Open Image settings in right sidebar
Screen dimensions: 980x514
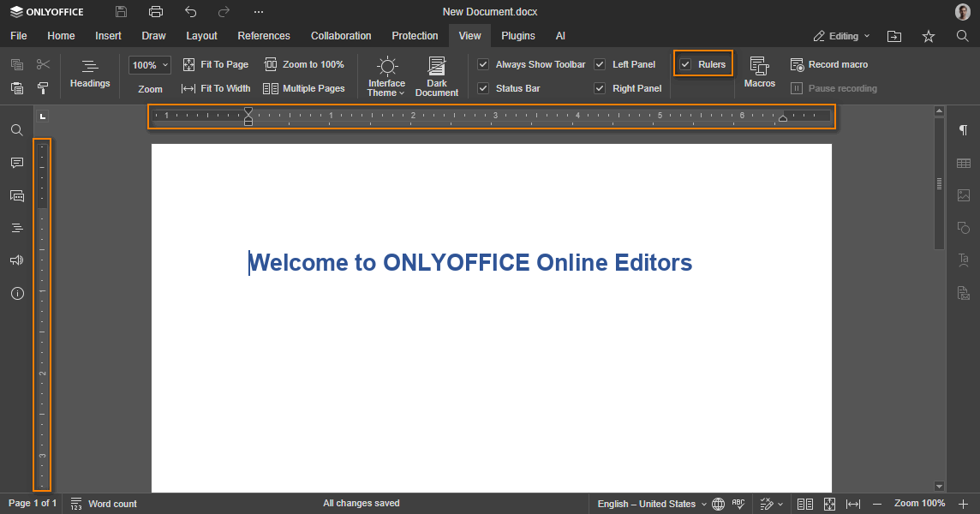pyautogui.click(x=963, y=195)
